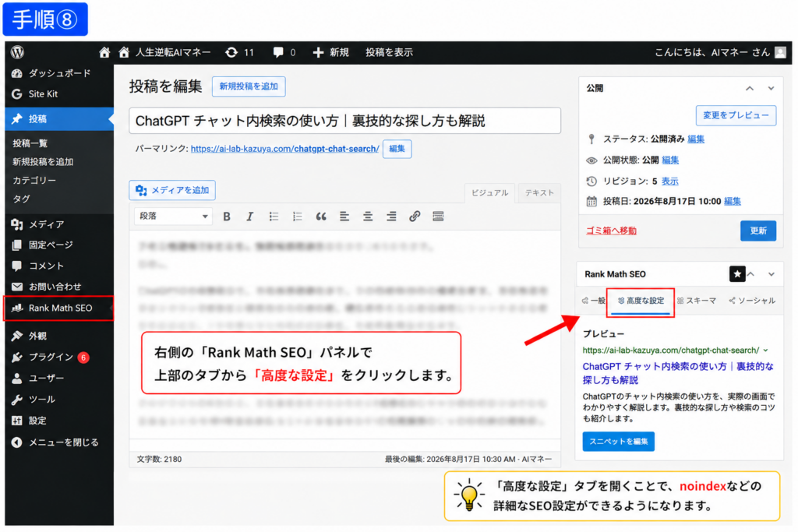The image size is (798, 532).
Task: Click 表示 link next to リビジョン
Action: coord(669,181)
